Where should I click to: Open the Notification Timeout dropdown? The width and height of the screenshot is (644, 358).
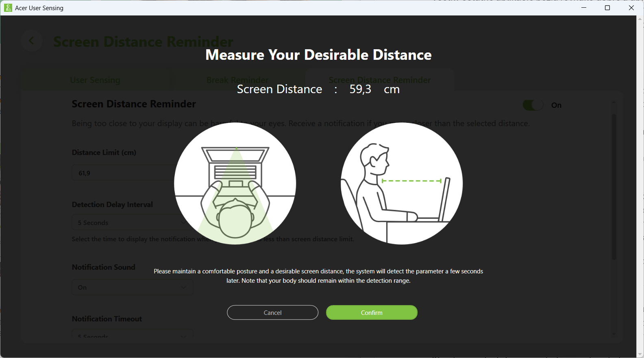click(133, 334)
